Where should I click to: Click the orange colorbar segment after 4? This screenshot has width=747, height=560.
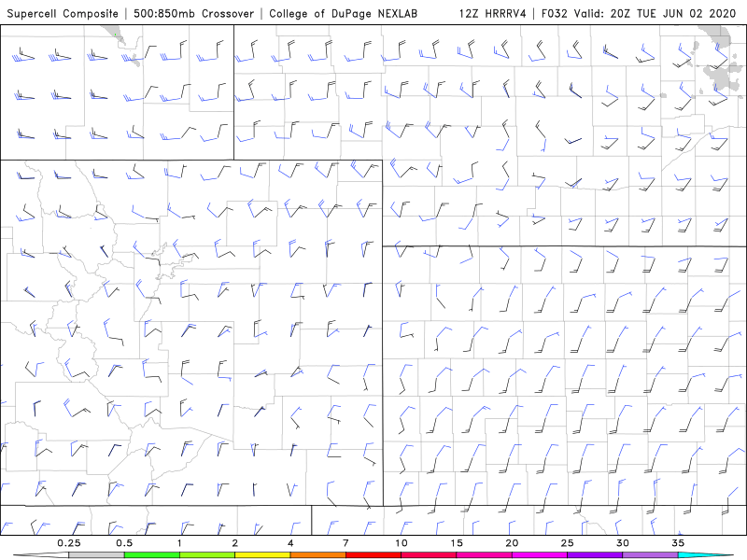pos(317,555)
